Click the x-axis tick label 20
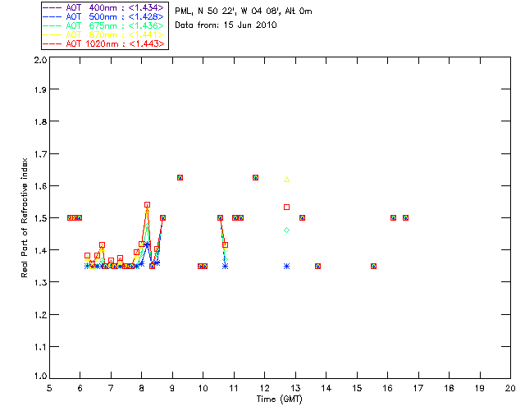Screen dimensions: 525x420 (x=510, y=388)
